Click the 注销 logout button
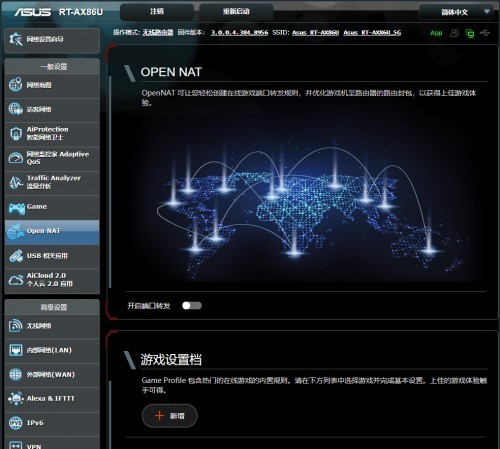The image size is (500, 449). 157,12
